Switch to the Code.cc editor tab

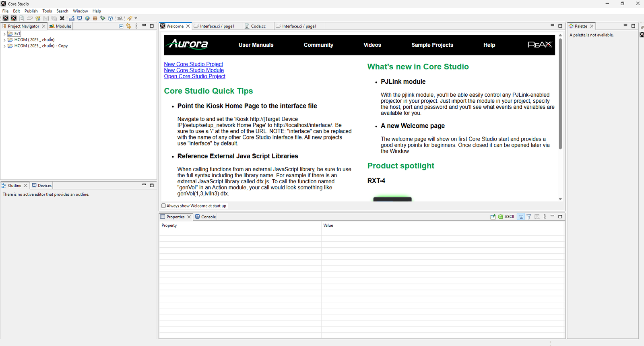pos(258,26)
